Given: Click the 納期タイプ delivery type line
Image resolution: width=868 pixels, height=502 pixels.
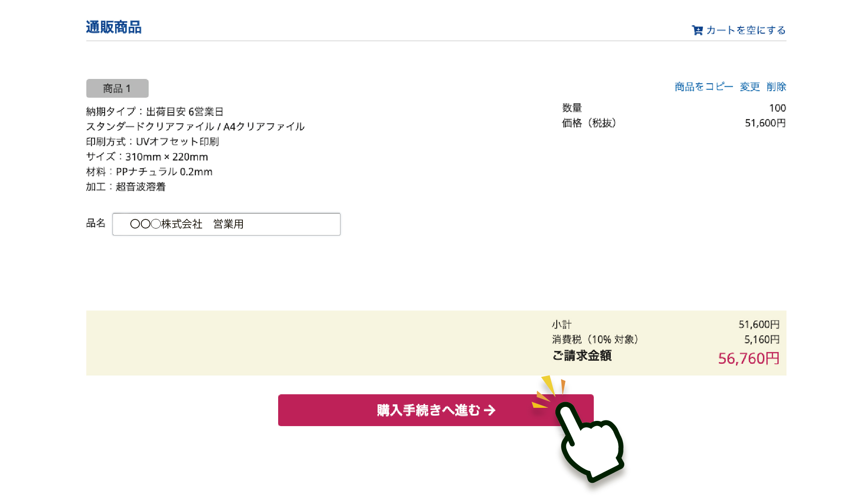Looking at the screenshot, I should (x=155, y=112).
